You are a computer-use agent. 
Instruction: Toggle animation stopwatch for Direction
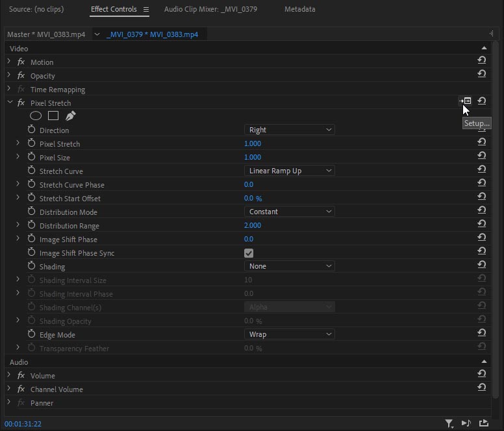[x=31, y=130]
